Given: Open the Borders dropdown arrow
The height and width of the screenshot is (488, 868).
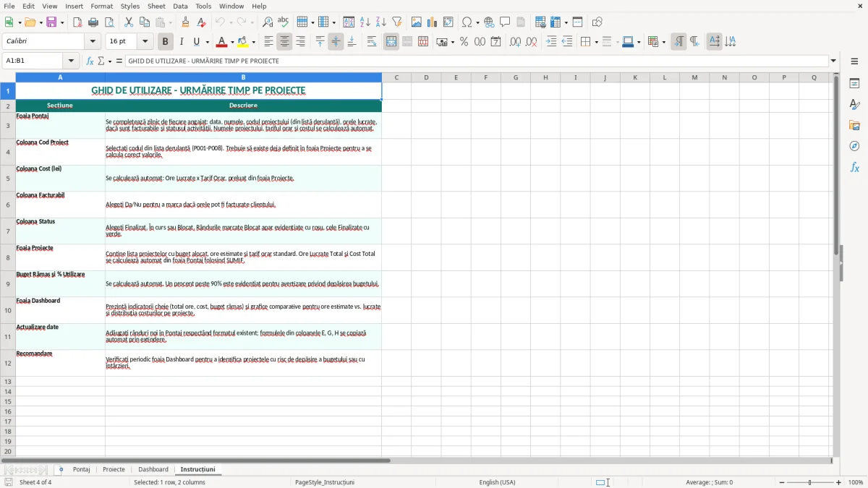Looking at the screenshot, I should pyautogui.click(x=596, y=42).
